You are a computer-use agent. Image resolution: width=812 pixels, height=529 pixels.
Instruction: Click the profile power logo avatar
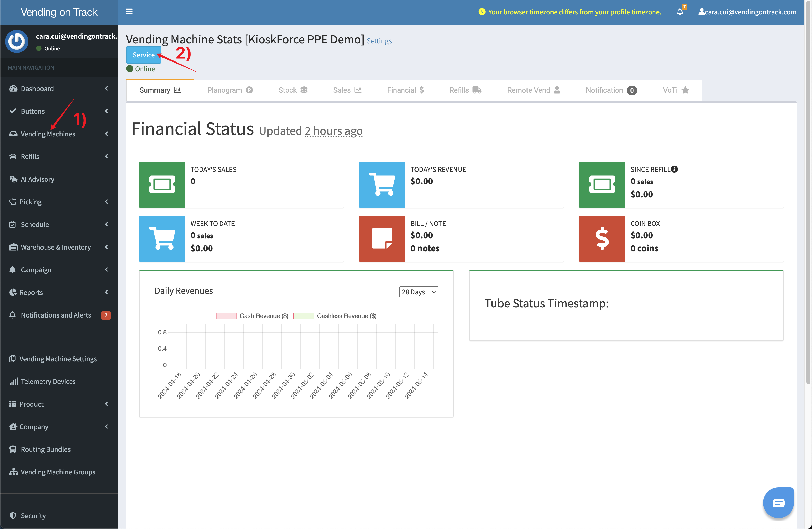(17, 41)
